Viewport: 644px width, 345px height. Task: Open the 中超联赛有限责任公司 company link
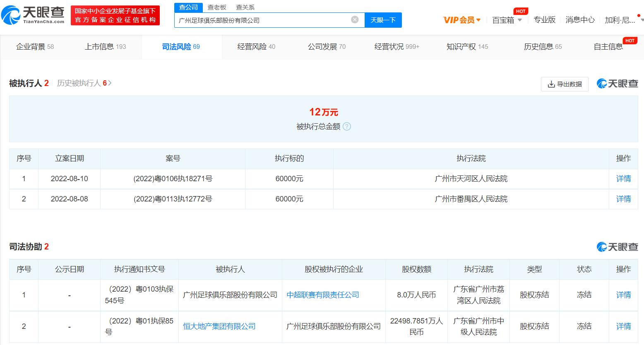pos(323,295)
